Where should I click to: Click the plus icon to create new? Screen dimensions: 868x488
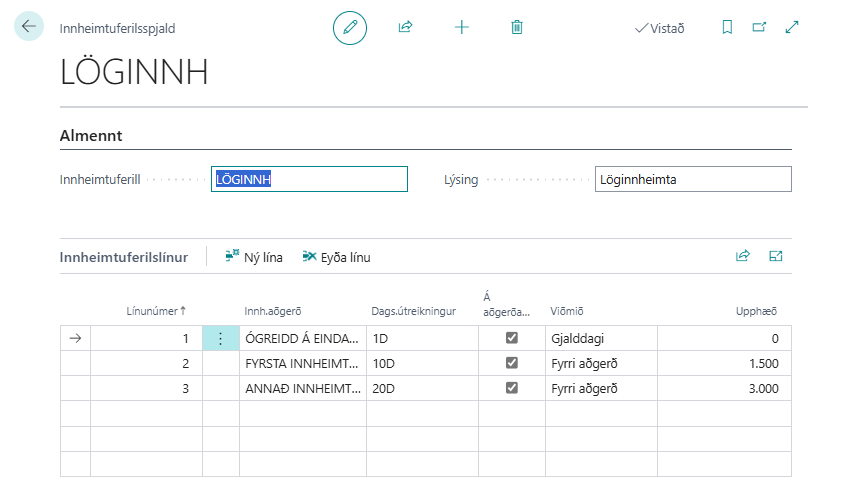tap(461, 28)
